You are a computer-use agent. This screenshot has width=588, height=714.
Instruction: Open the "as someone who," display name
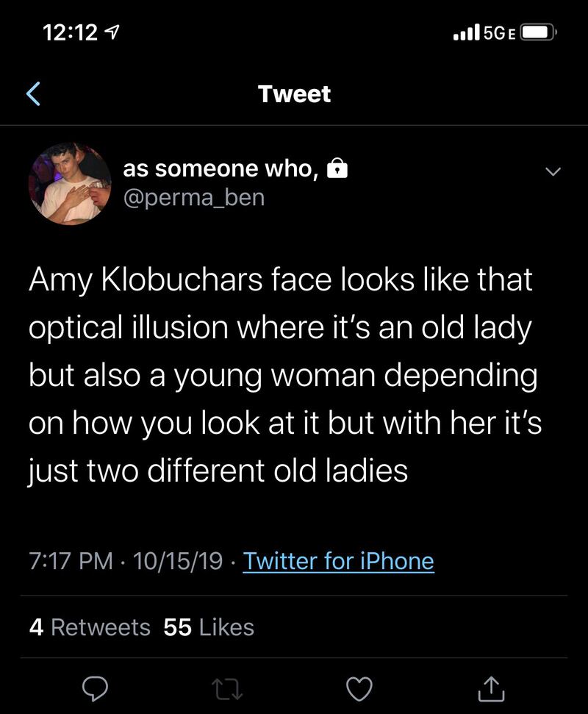[220, 169]
